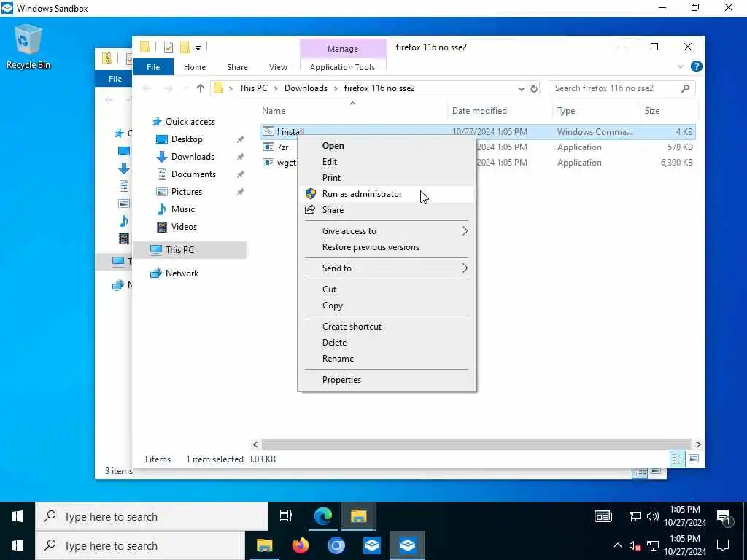Sort by the Size column header

click(x=668, y=111)
